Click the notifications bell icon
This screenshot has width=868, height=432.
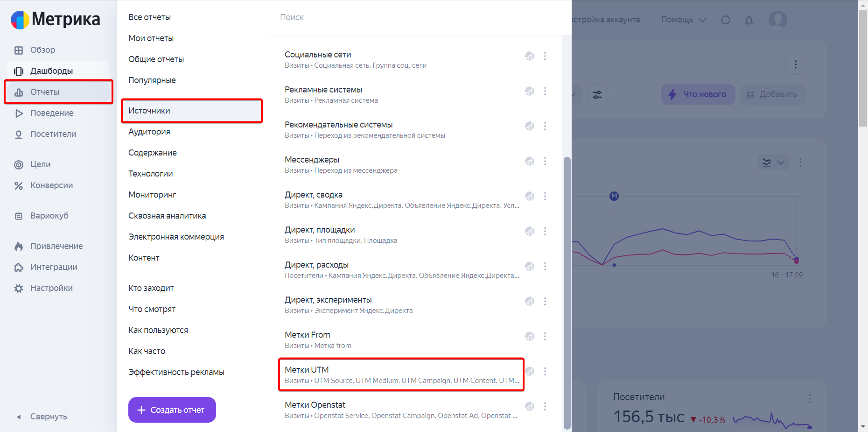749,20
